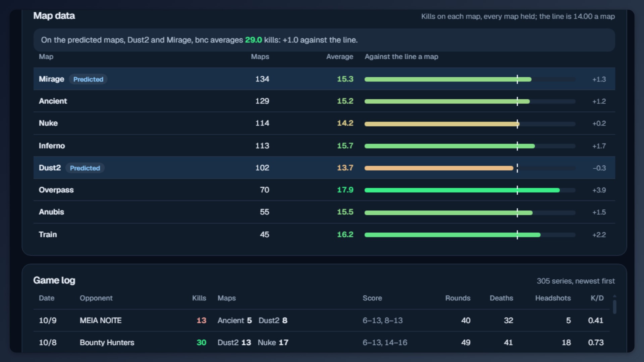Image resolution: width=644 pixels, height=362 pixels.
Task: Click the Headshots column header
Action: (553, 298)
